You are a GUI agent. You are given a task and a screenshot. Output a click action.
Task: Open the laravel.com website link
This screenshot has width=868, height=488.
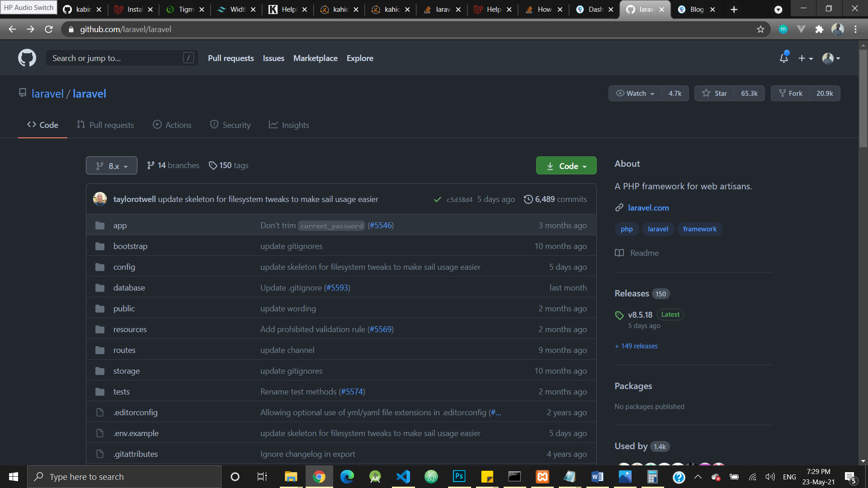pos(648,208)
